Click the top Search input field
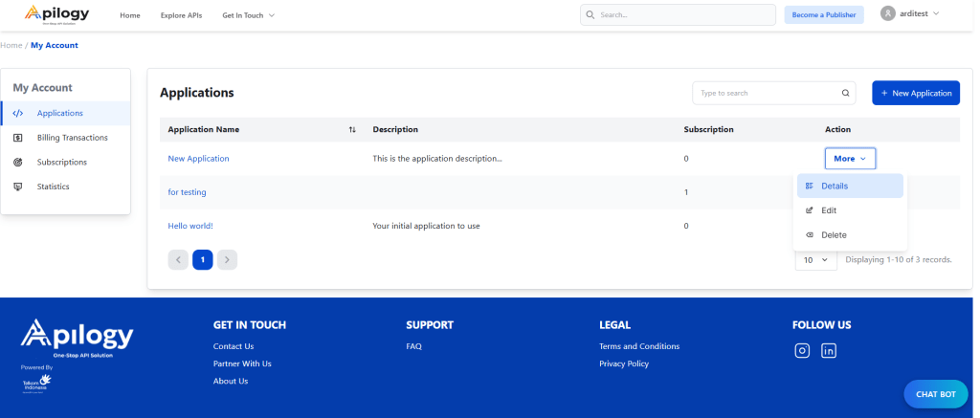Image resolution: width=980 pixels, height=418 pixels. pyautogui.click(x=678, y=15)
